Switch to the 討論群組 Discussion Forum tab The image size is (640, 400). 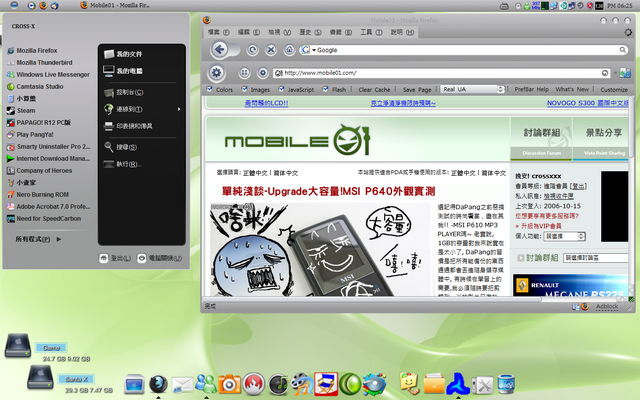(541, 139)
